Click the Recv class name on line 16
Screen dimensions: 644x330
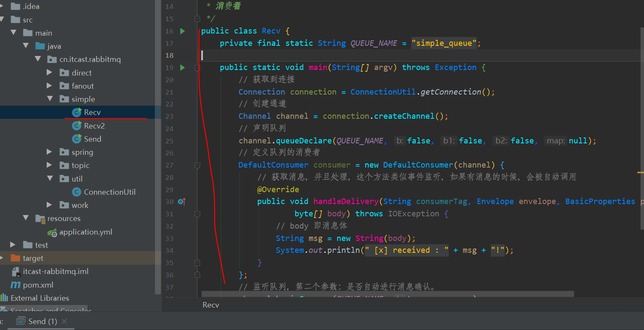[x=271, y=31]
